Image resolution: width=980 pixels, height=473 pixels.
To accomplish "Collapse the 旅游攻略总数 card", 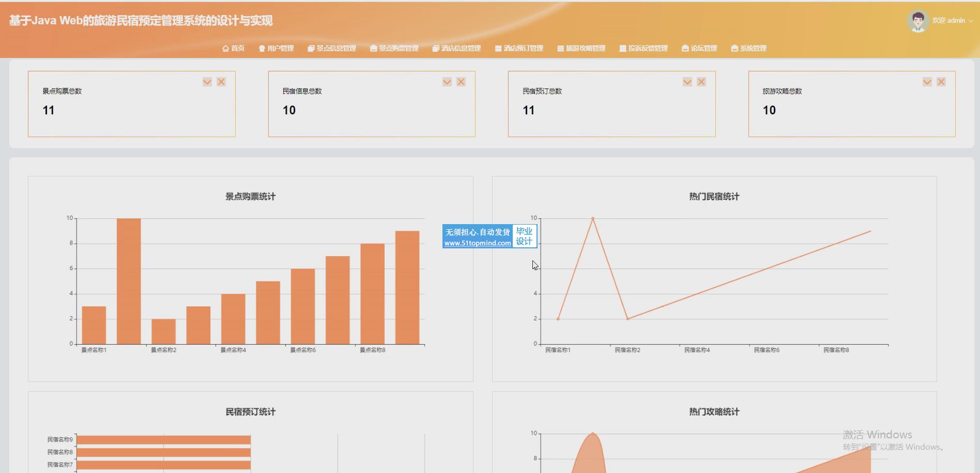I will [927, 82].
